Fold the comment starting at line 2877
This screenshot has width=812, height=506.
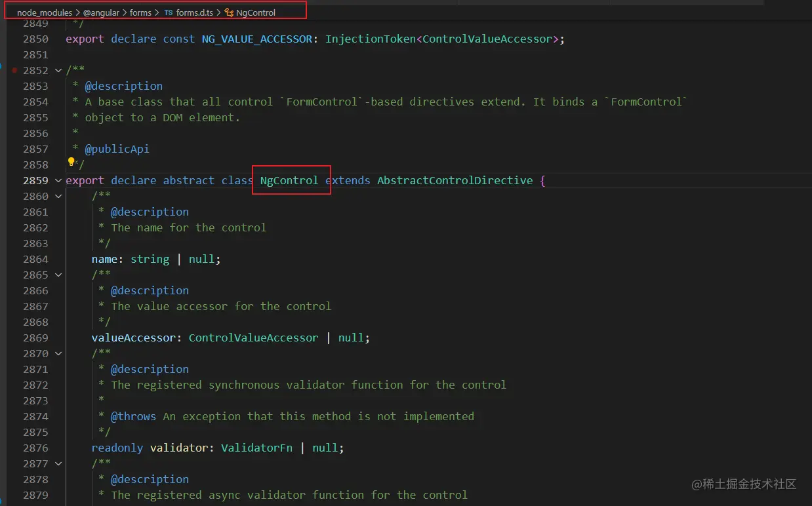coord(58,463)
